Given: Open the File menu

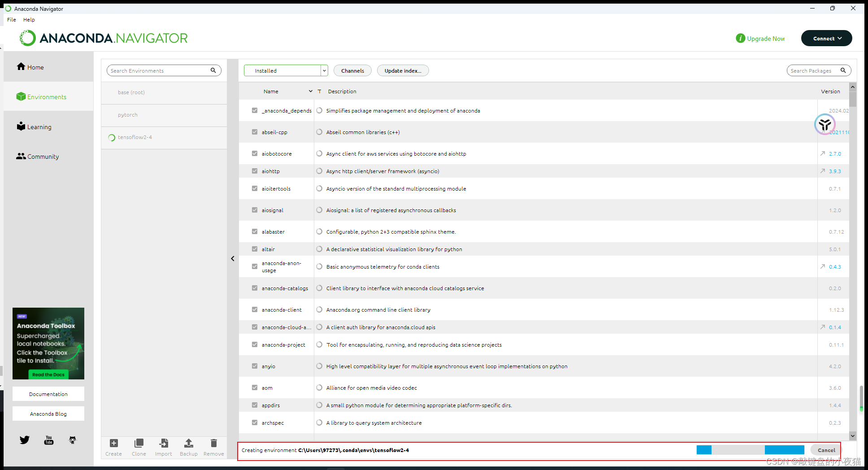Looking at the screenshot, I should 12,20.
